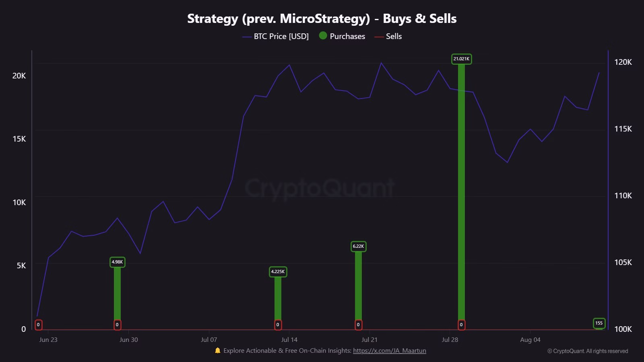Screen dimensions: 644x362
Task: Toggle the Sells legend entry
Action: 388,36
